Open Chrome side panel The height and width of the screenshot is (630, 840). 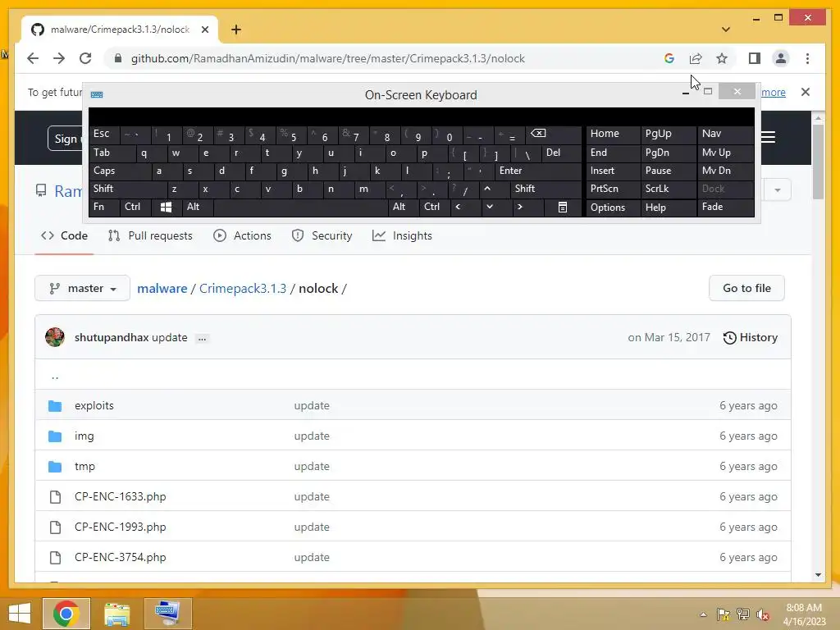point(755,58)
